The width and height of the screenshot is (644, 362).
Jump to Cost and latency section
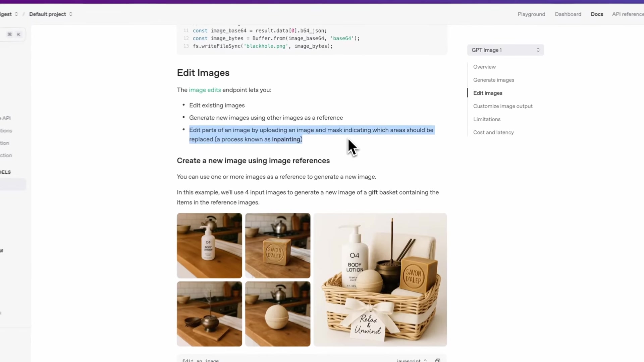[x=493, y=132]
